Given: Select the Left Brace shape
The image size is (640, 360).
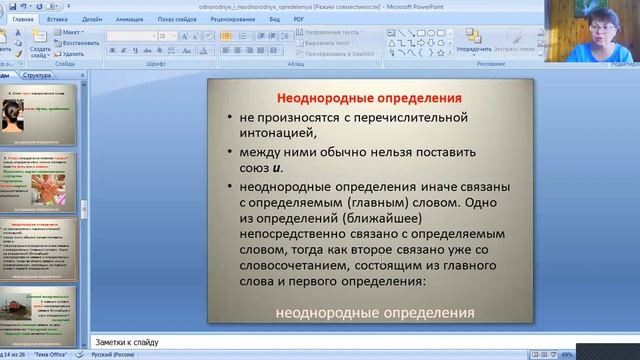Looking at the screenshot, I should 421,53.
